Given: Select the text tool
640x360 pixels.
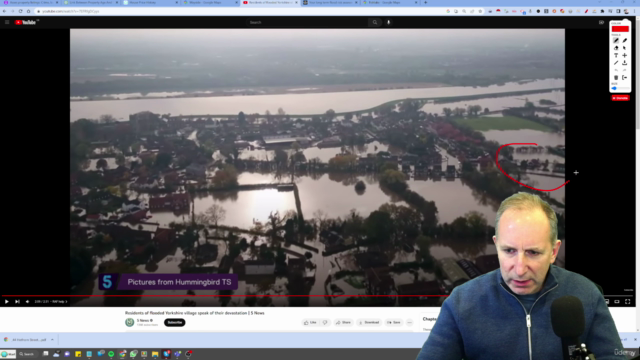Looking at the screenshot, I should [x=616, y=55].
